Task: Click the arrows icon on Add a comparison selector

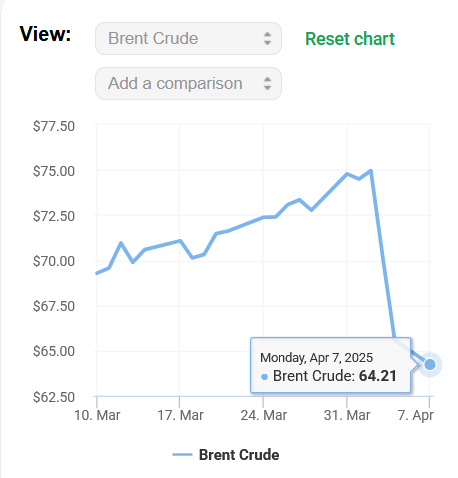Action: 267,83
